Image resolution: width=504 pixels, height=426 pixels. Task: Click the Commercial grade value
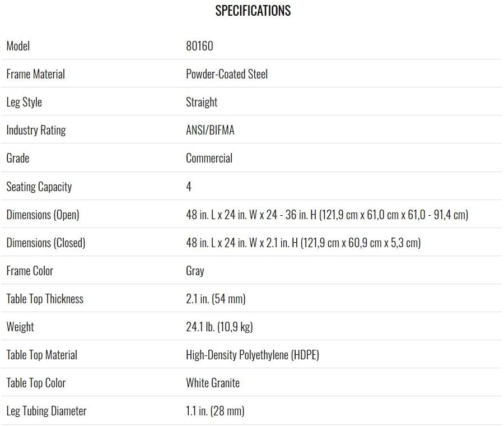point(209,158)
